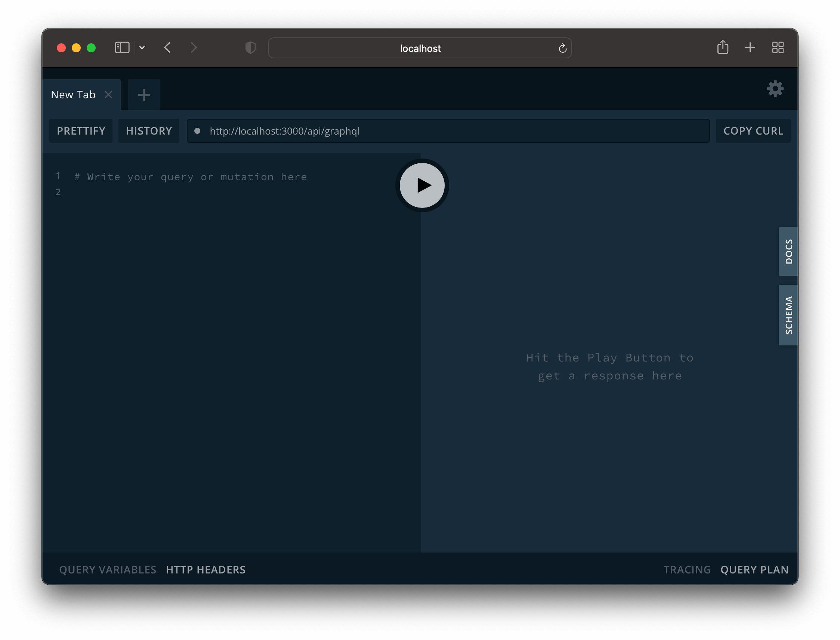Open the Safari tab overview grid
This screenshot has height=640, width=840.
pyautogui.click(x=778, y=47)
